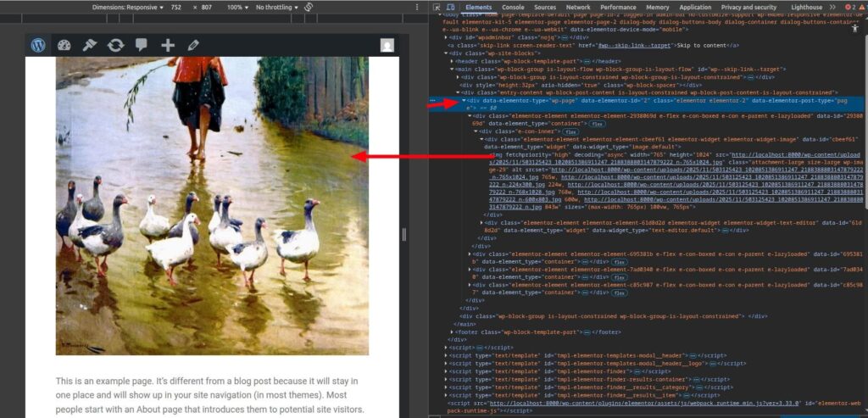Screen dimensions: 868x418
Task: Switch to the Console tab
Action: coord(513,7)
